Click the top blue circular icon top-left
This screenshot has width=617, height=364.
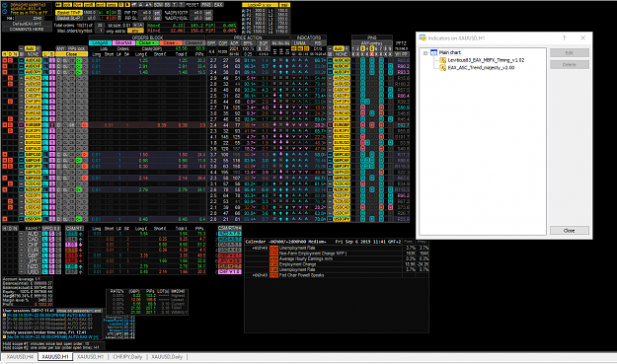point(5,5)
